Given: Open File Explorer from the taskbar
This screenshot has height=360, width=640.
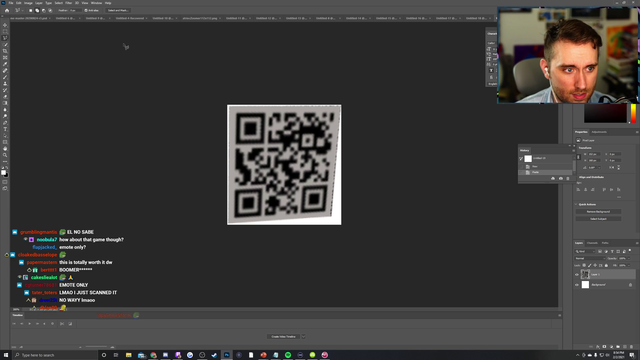Looking at the screenshot, I should [x=129, y=355].
